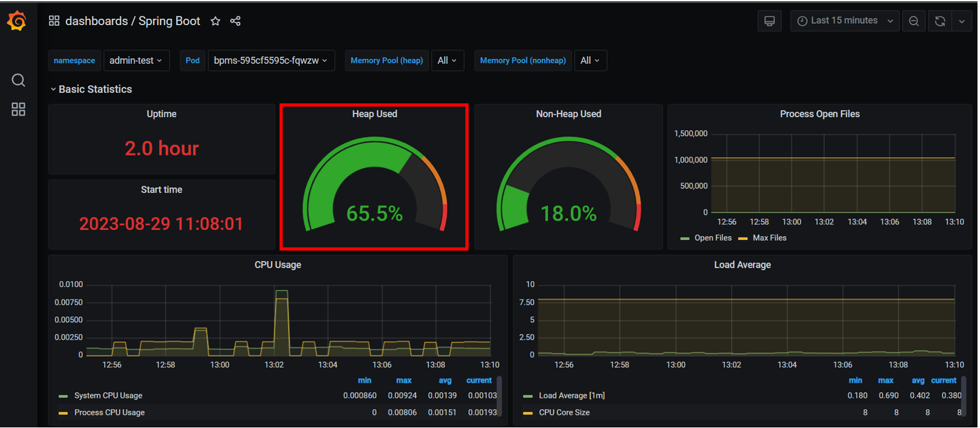Viewport: 980px width, 428px height.
Task: Open the CPU Usage panel title menu
Action: [x=278, y=265]
